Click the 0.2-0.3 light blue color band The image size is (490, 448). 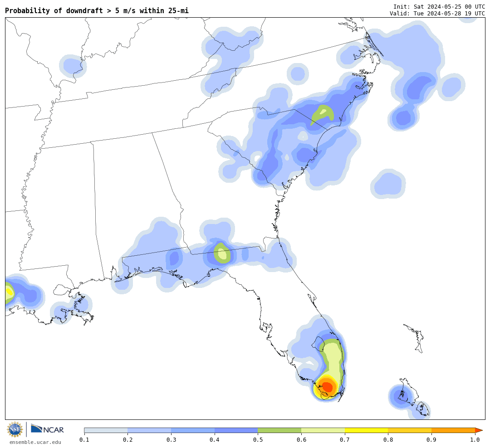[x=149, y=430]
